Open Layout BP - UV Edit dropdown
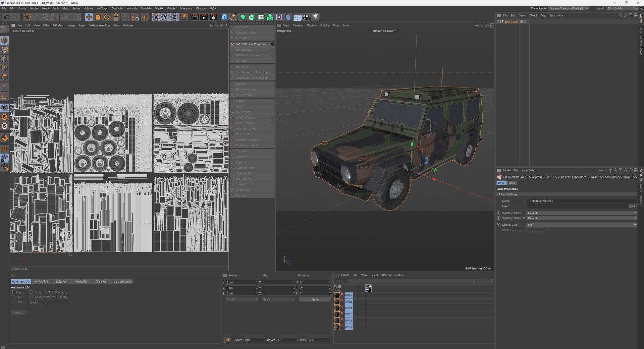Viewport: 644px width, 349px height. coord(622,8)
